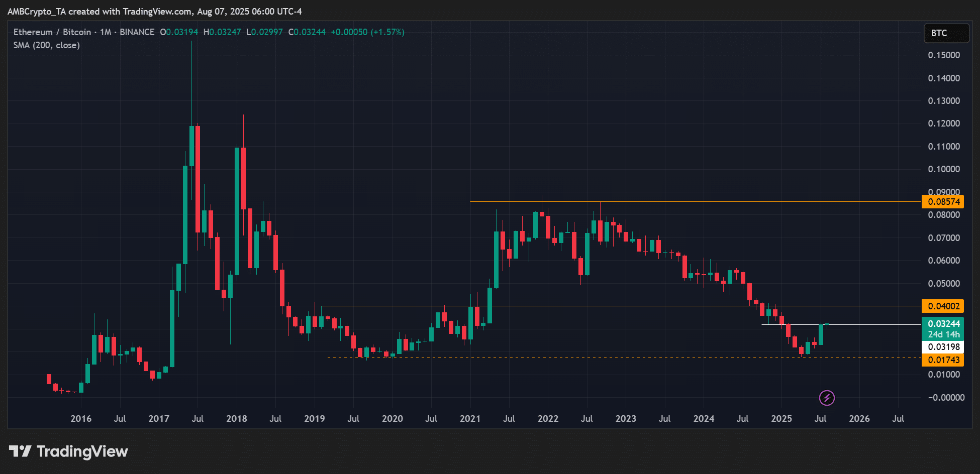The image size is (980, 474).
Task: Select the 0.01743 orange price label
Action: click(x=943, y=360)
